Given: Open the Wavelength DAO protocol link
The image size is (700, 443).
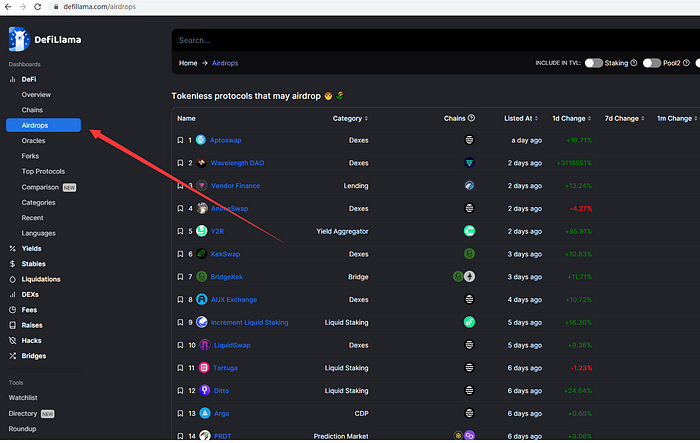Looking at the screenshot, I should pyautogui.click(x=238, y=163).
